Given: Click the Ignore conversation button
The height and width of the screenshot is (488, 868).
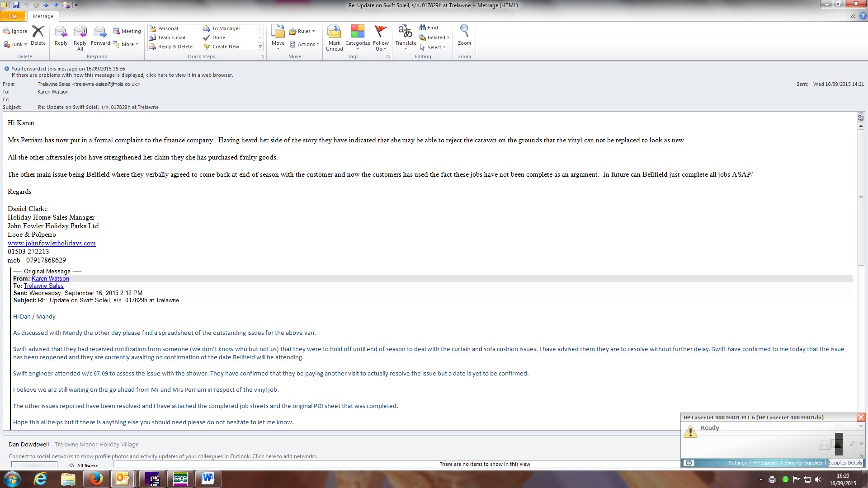Looking at the screenshot, I should pos(15,31).
